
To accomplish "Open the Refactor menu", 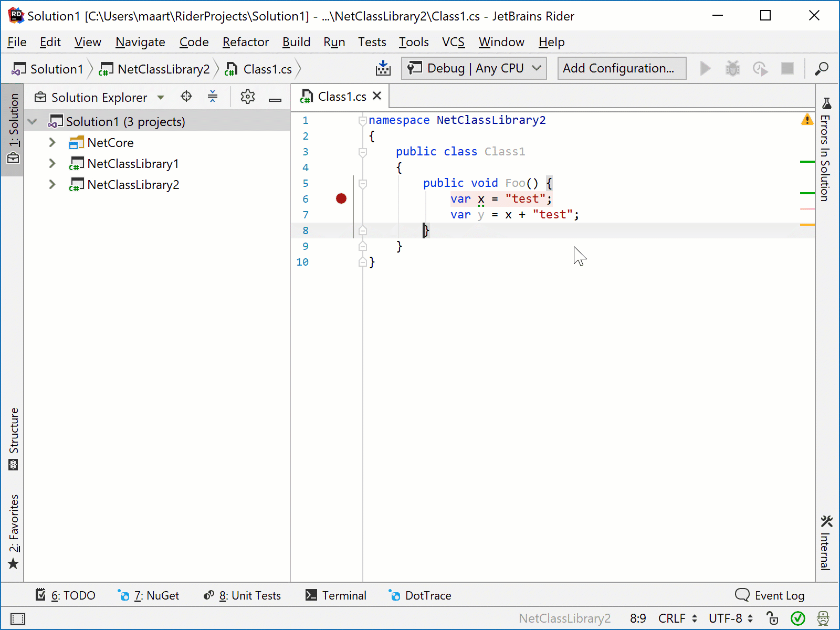I will 245,42.
